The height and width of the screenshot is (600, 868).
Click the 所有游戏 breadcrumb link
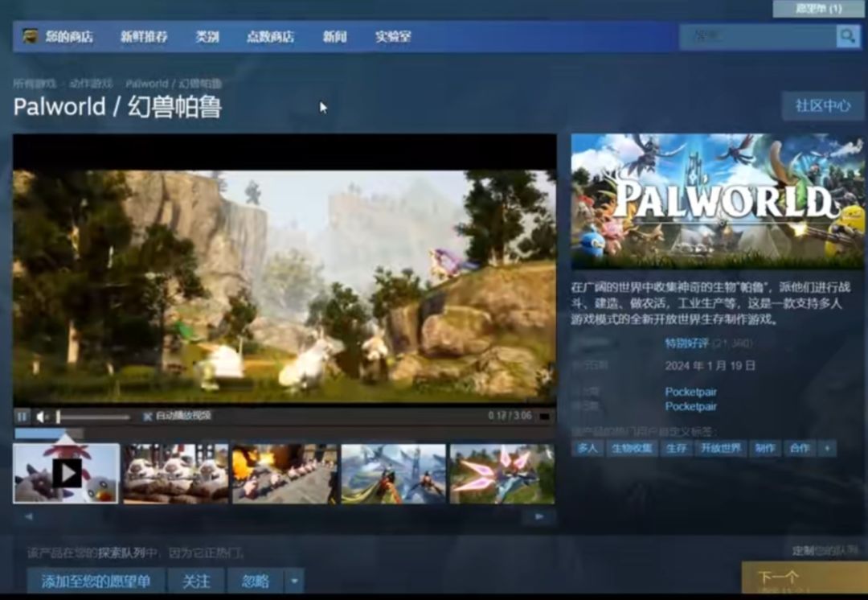35,84
